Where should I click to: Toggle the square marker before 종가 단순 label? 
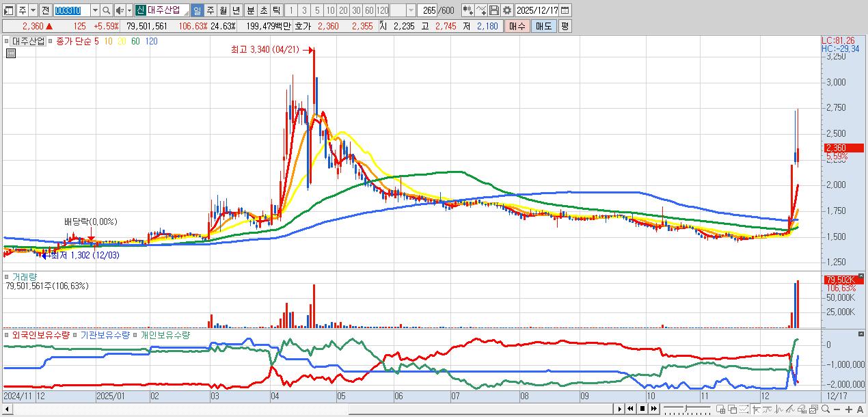[x=50, y=41]
